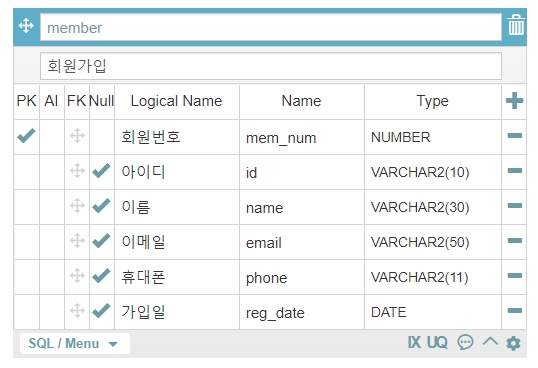Remove the id row with its minus icon
Viewport: 538px width, 368px height.
pos(515,170)
